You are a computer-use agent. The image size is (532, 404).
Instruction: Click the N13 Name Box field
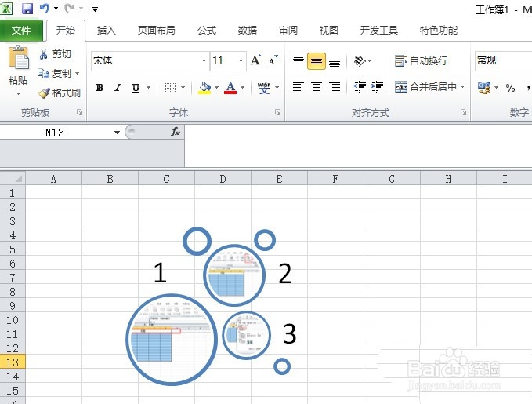coord(56,133)
